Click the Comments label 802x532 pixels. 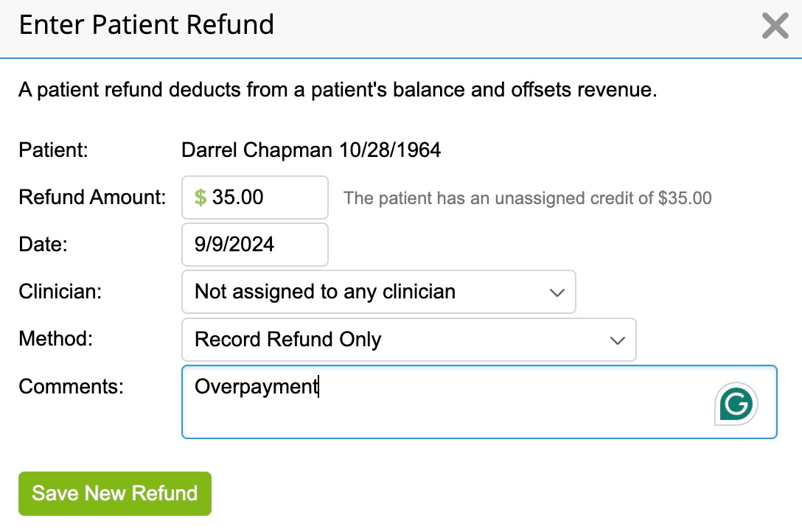(x=71, y=386)
